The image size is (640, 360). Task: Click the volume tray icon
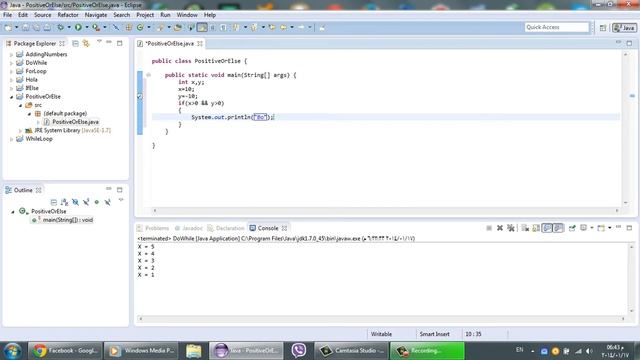pyautogui.click(x=589, y=351)
